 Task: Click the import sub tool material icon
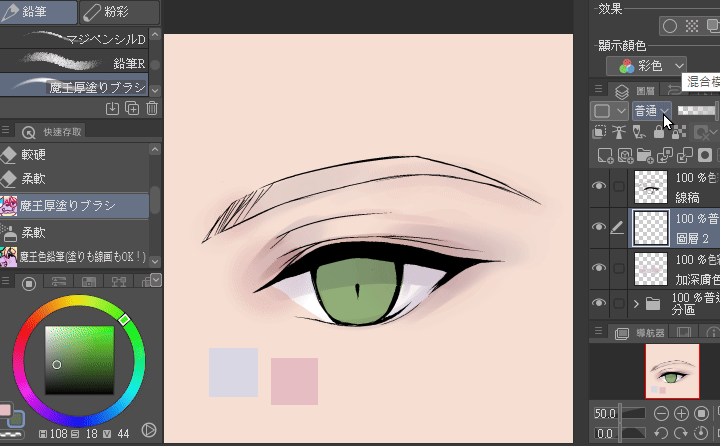click(x=112, y=109)
